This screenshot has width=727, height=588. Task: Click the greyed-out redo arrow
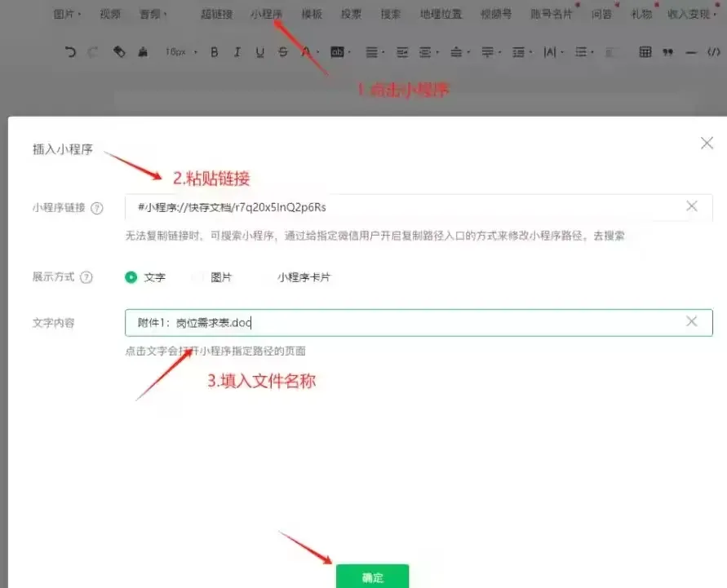(x=93, y=51)
